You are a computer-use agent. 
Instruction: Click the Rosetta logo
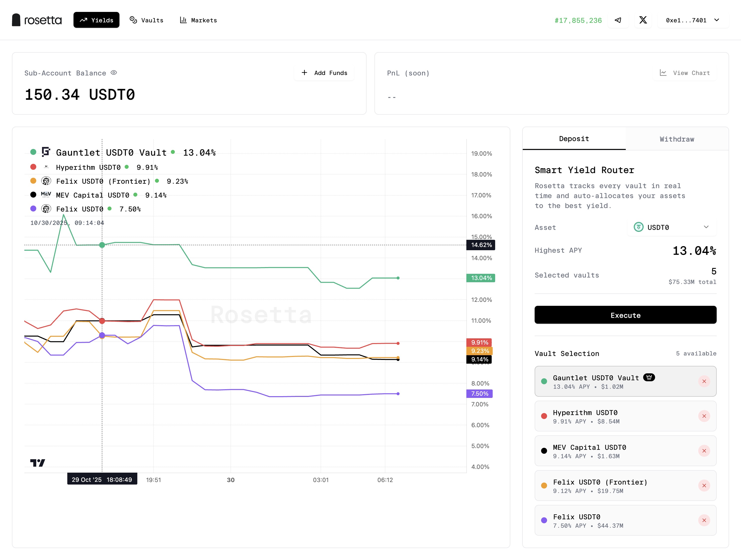(37, 20)
